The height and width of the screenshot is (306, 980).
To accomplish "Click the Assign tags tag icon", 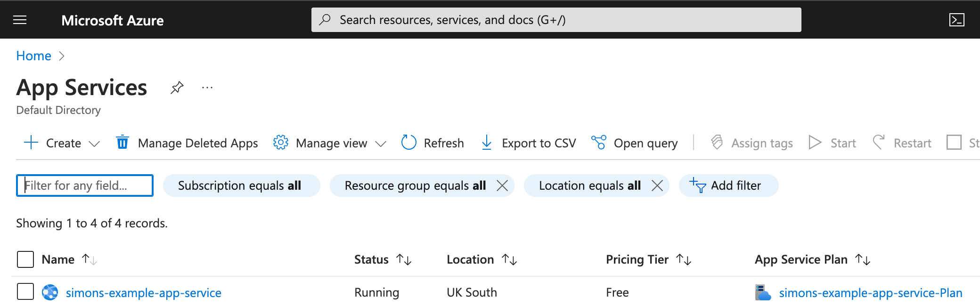I will (x=717, y=142).
